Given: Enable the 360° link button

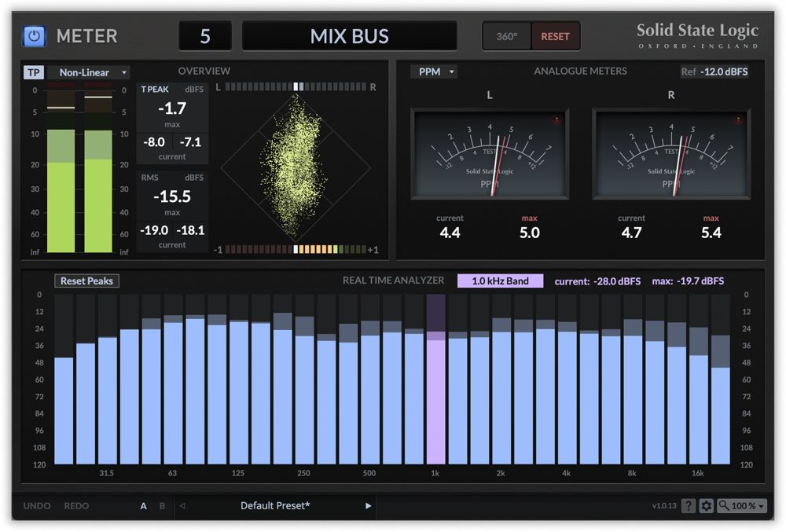Looking at the screenshot, I should pos(506,37).
